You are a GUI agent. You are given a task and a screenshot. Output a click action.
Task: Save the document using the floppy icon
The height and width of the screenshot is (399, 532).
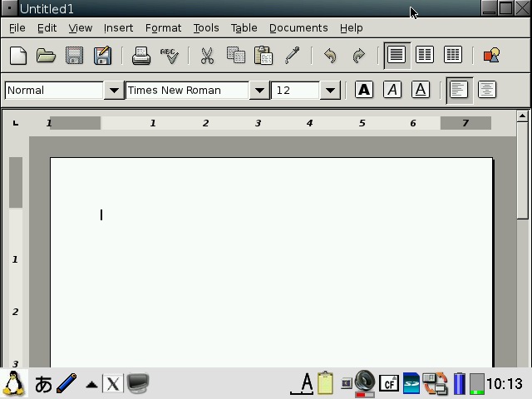[x=74, y=56]
